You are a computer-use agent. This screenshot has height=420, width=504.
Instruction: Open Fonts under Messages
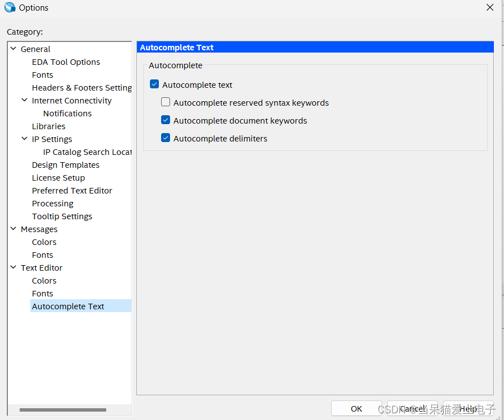(x=43, y=255)
